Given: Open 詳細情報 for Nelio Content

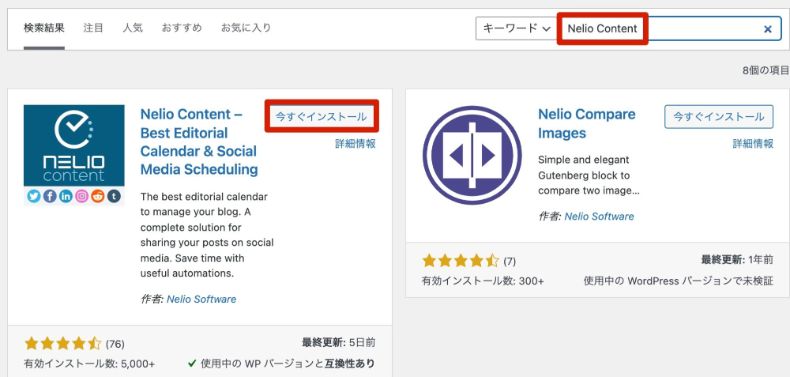Looking at the screenshot, I should [x=355, y=144].
